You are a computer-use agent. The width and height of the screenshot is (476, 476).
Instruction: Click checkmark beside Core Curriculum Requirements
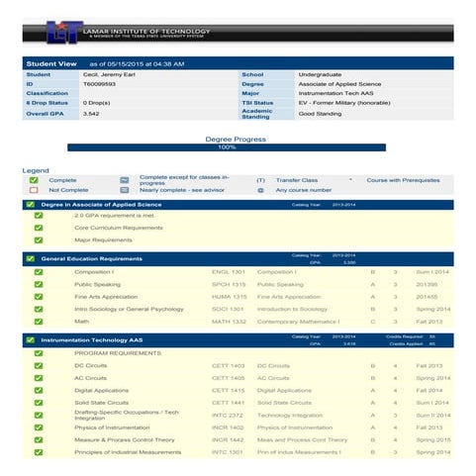39,228
